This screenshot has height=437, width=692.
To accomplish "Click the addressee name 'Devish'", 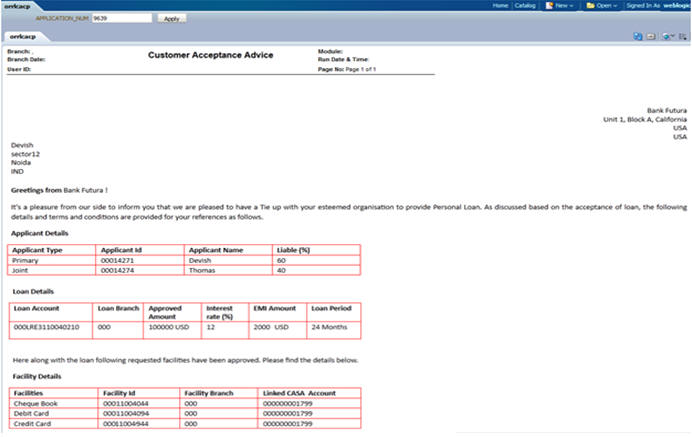I will [x=22, y=145].
